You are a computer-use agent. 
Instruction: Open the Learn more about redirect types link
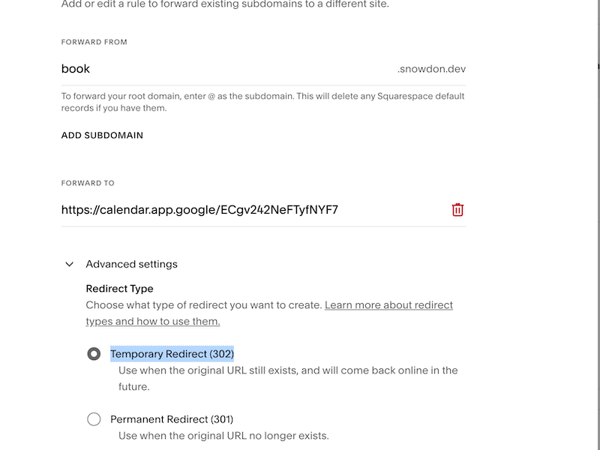[x=388, y=305]
